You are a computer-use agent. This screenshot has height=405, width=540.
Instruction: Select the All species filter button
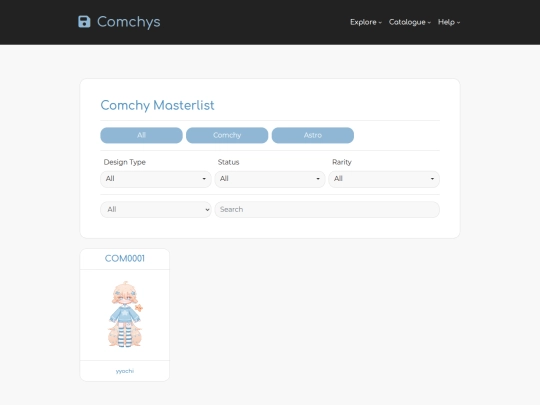pos(141,135)
